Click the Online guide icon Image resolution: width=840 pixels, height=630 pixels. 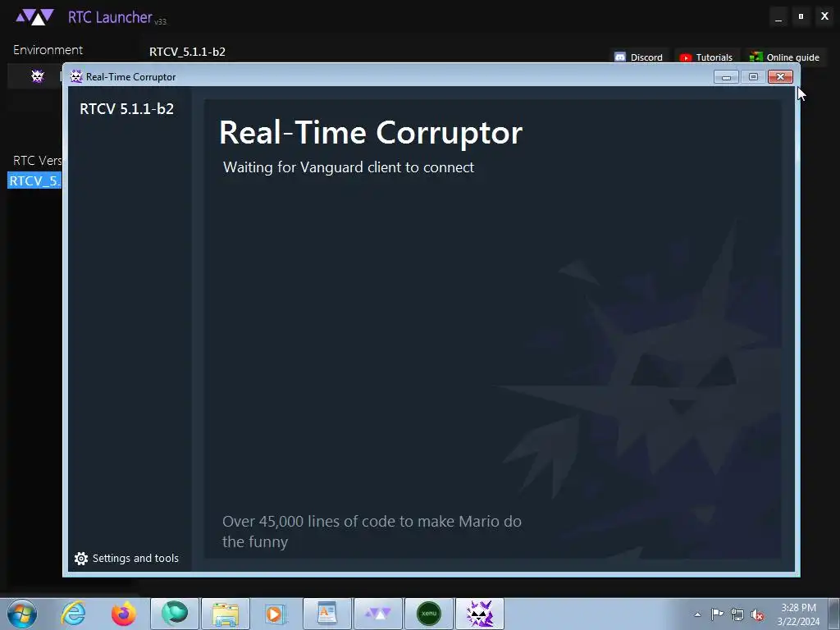(756, 57)
